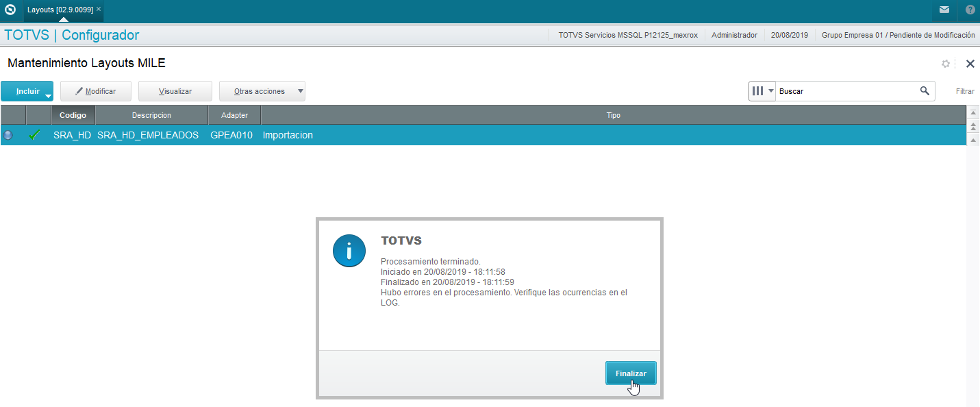Click the TOTVS | Configurador header title
The width and height of the screenshot is (980, 407).
(72, 35)
